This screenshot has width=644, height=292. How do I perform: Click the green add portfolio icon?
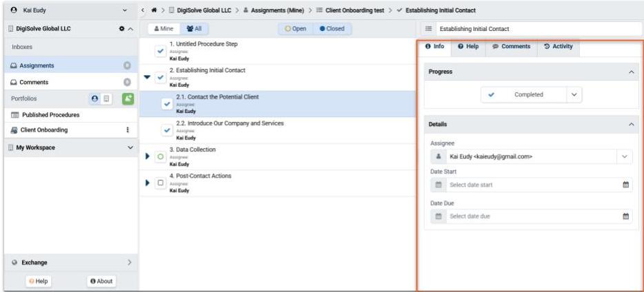click(128, 98)
